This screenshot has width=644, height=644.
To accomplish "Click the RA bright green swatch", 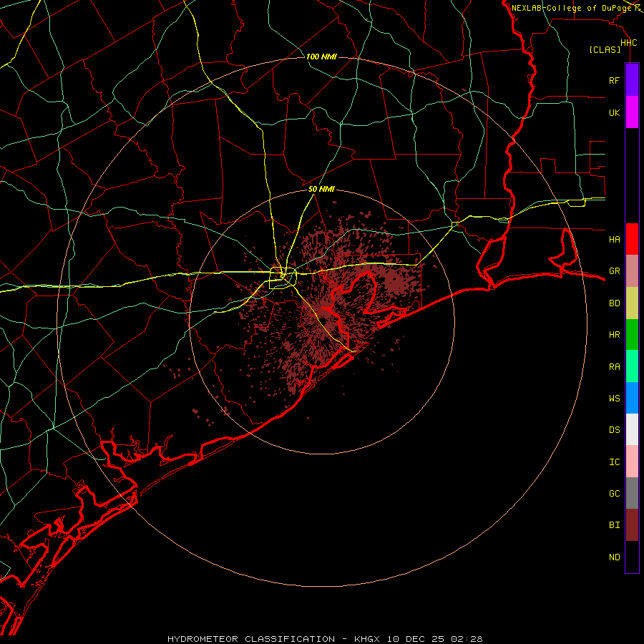I will (x=632, y=366).
